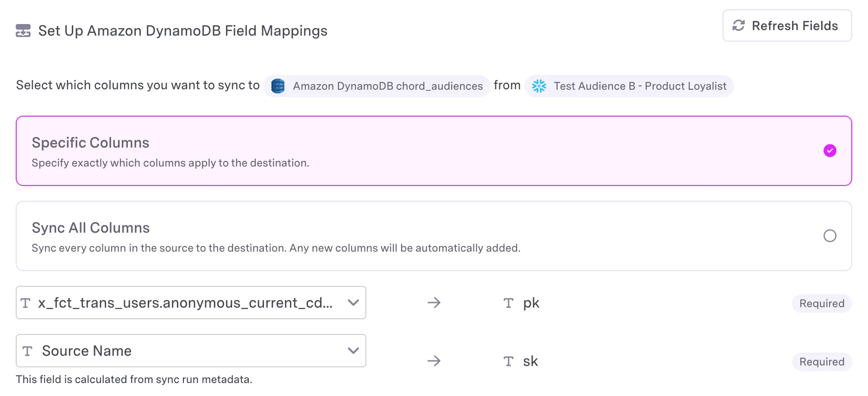Click the Required badge for pk
Viewport: 868px width, 396px height.
(822, 303)
